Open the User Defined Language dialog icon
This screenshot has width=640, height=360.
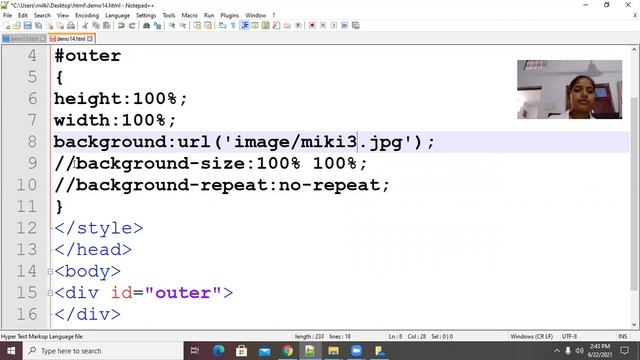pyautogui.click(x=255, y=25)
